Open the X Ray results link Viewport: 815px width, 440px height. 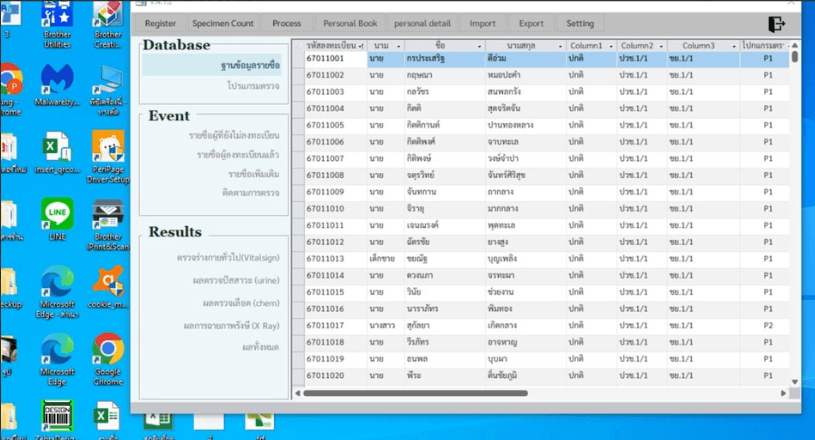pyautogui.click(x=231, y=326)
